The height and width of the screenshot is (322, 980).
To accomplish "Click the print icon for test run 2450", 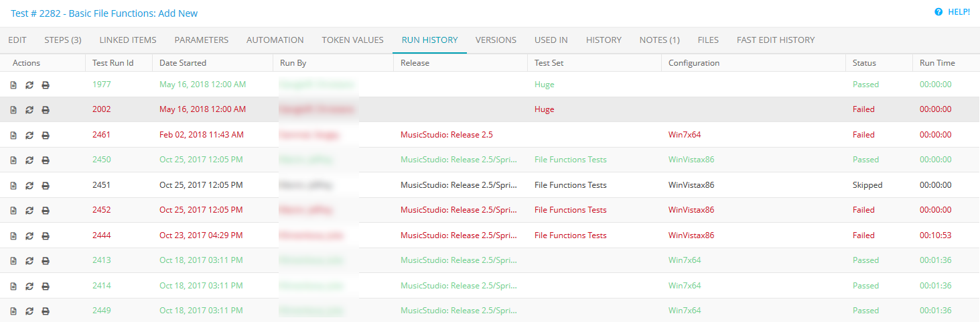I will 46,160.
